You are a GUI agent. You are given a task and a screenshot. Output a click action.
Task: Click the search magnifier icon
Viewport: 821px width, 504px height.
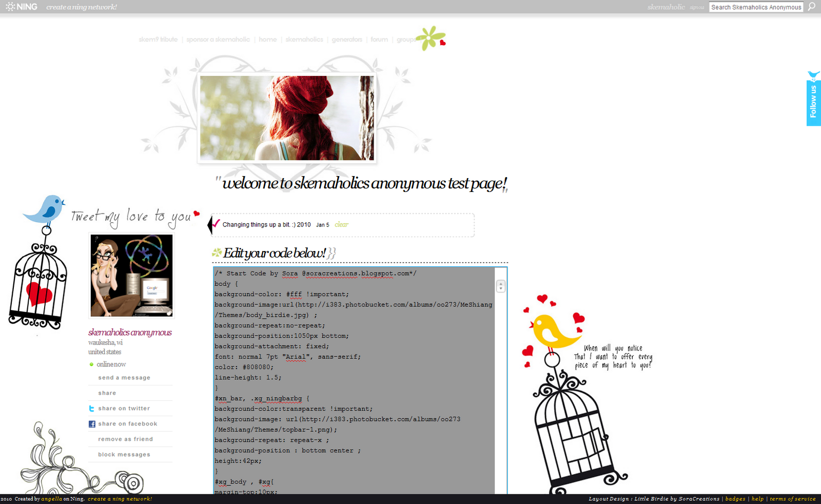tap(811, 7)
